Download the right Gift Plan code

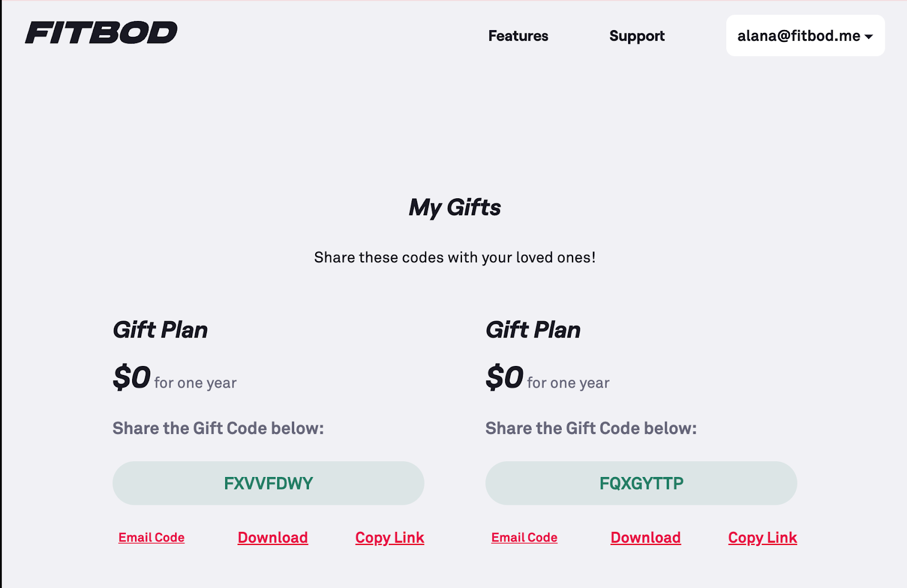(645, 537)
